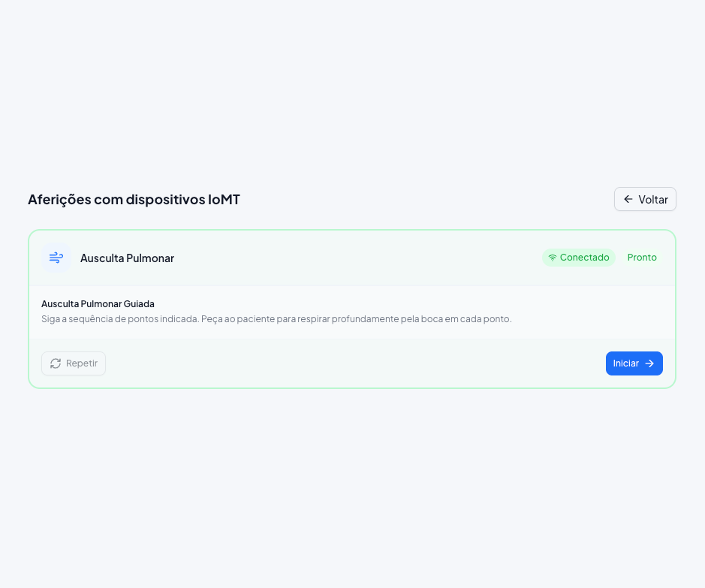Click the Repetir text label
The width and height of the screenshot is (705, 588).
pyautogui.click(x=82, y=363)
